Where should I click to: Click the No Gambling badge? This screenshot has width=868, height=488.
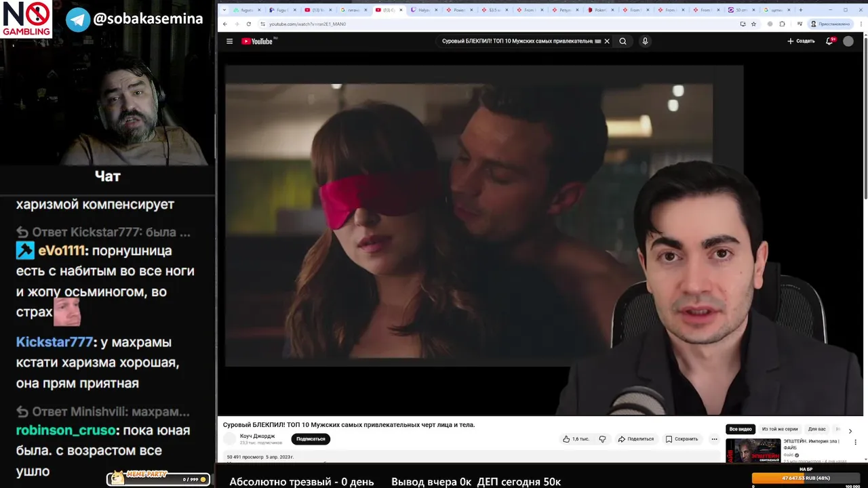pyautogui.click(x=26, y=19)
